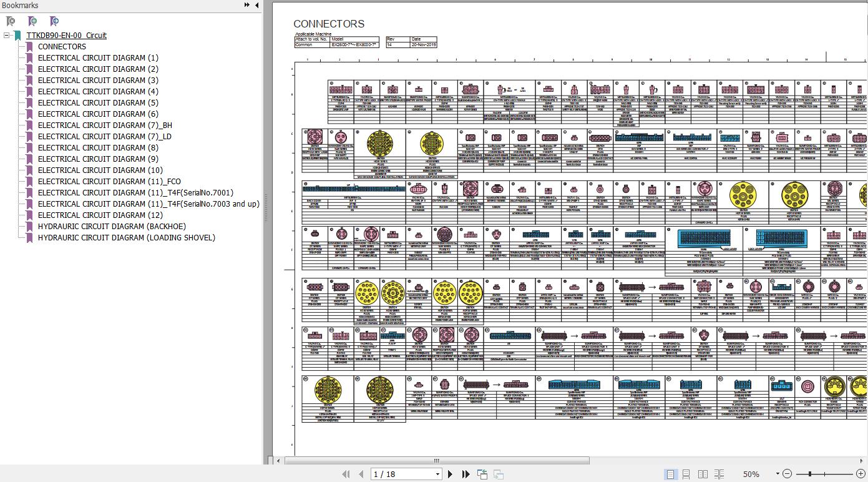
Task: Click the delete bookmark icon
Action: (x=10, y=22)
